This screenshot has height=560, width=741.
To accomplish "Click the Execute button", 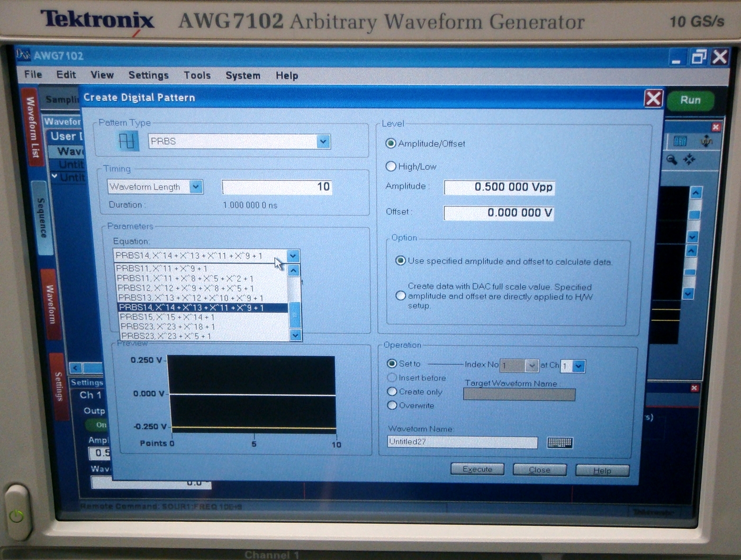I will coord(477,469).
